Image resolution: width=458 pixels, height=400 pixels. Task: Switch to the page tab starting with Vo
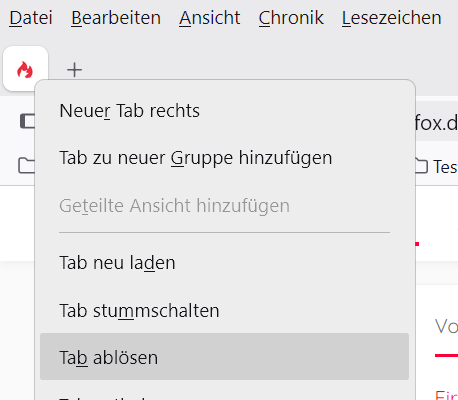(446, 327)
